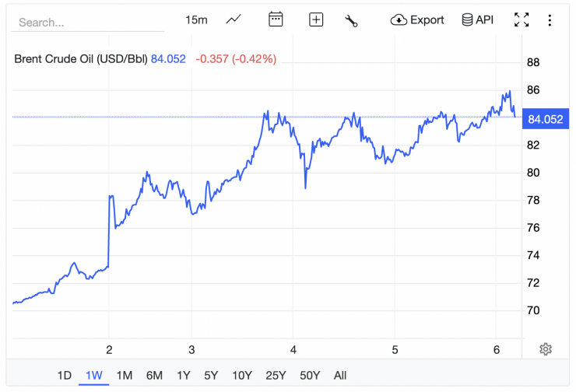Screen dimensions: 576x392
Task: Select the All time range
Action: point(340,376)
